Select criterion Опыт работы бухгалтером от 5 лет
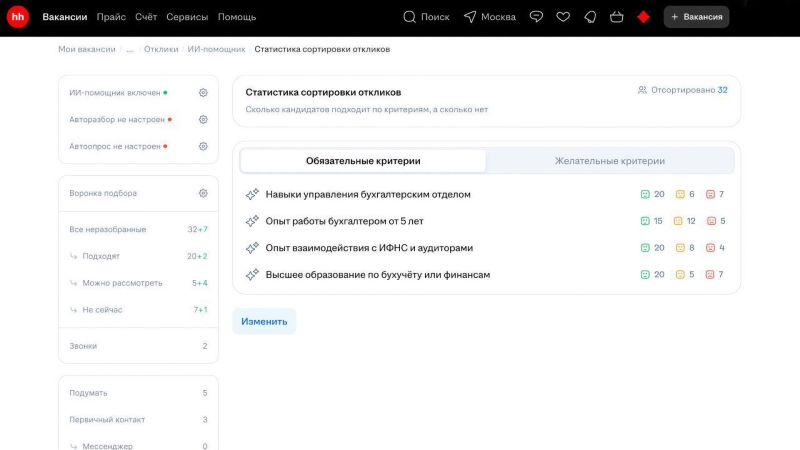 point(344,221)
